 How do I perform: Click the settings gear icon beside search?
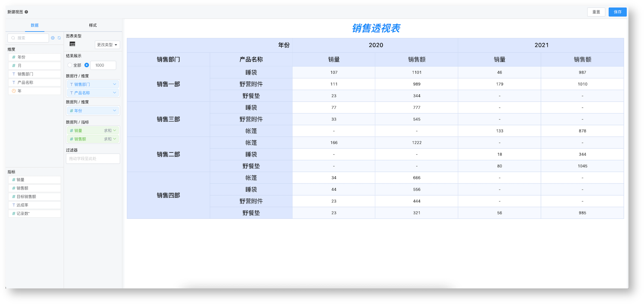(x=53, y=38)
